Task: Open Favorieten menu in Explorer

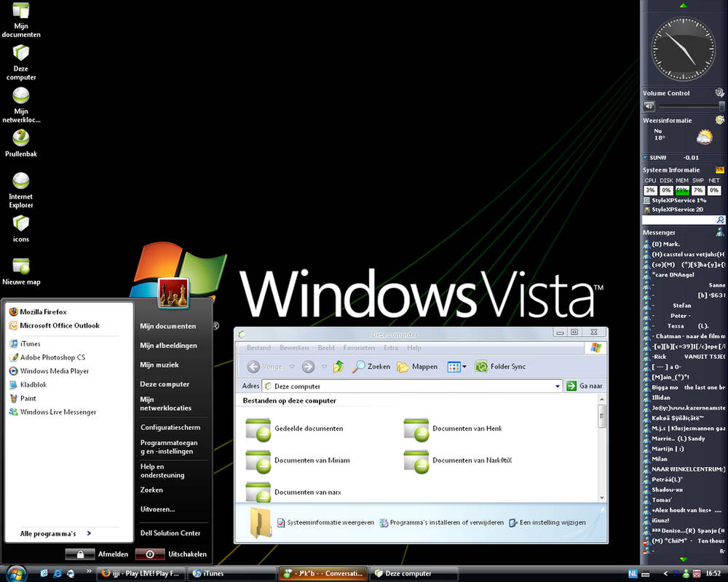Action: (x=359, y=348)
